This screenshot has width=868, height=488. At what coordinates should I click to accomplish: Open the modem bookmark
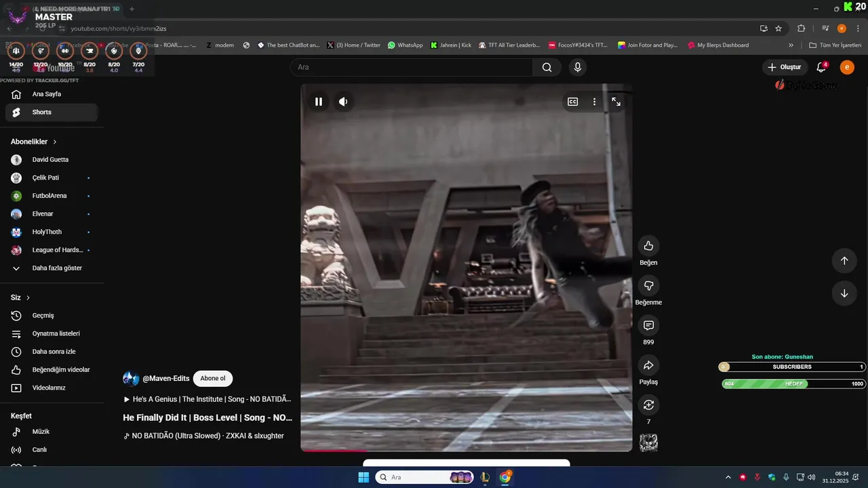pos(220,45)
